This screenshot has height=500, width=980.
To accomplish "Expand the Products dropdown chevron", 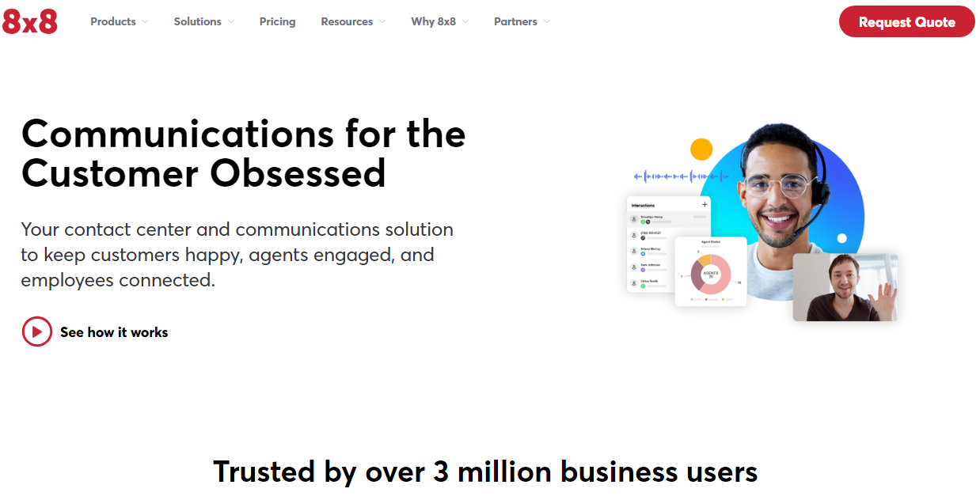I will [x=145, y=22].
